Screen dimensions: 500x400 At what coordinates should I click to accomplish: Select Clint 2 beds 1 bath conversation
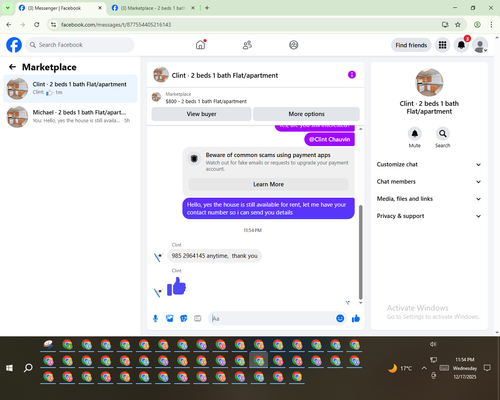pyautogui.click(x=70, y=88)
